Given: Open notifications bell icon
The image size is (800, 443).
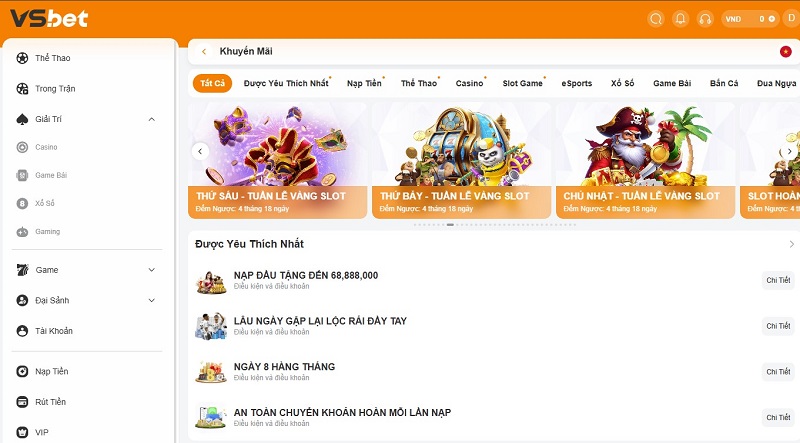Looking at the screenshot, I should tap(680, 19).
